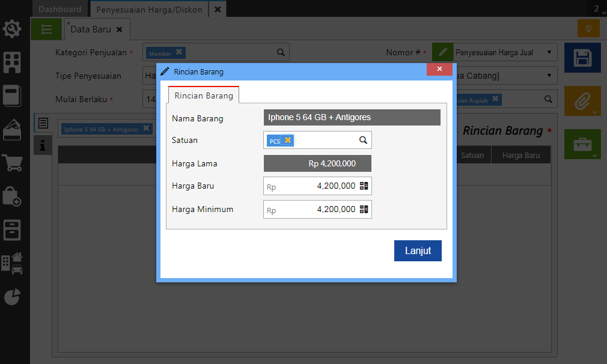Remove the PCS tag in Satuan
607x364 pixels.
point(288,140)
